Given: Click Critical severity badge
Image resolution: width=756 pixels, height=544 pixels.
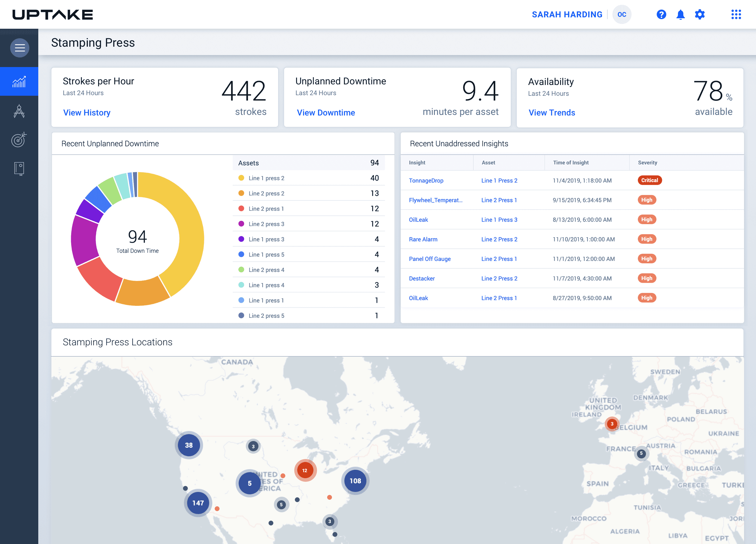Looking at the screenshot, I should 649,180.
